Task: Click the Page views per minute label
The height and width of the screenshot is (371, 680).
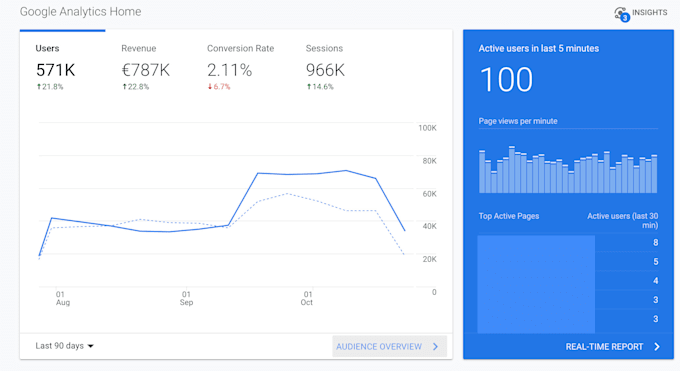Action: tap(518, 121)
